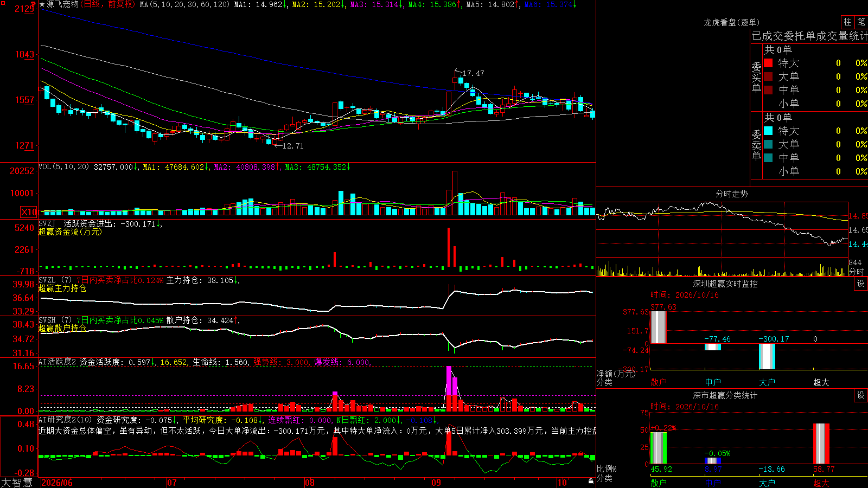This screenshot has width=868, height=488.
Task: Click the 中户 bar showing -77.46
Action: click(x=713, y=347)
